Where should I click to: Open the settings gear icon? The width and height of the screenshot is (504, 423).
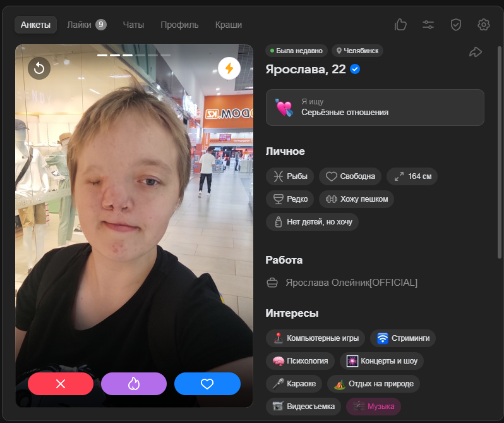point(484,25)
